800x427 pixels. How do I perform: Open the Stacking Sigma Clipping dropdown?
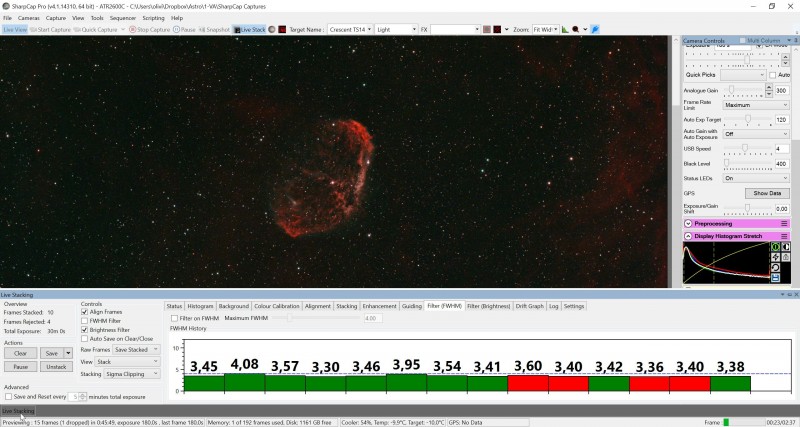132,374
